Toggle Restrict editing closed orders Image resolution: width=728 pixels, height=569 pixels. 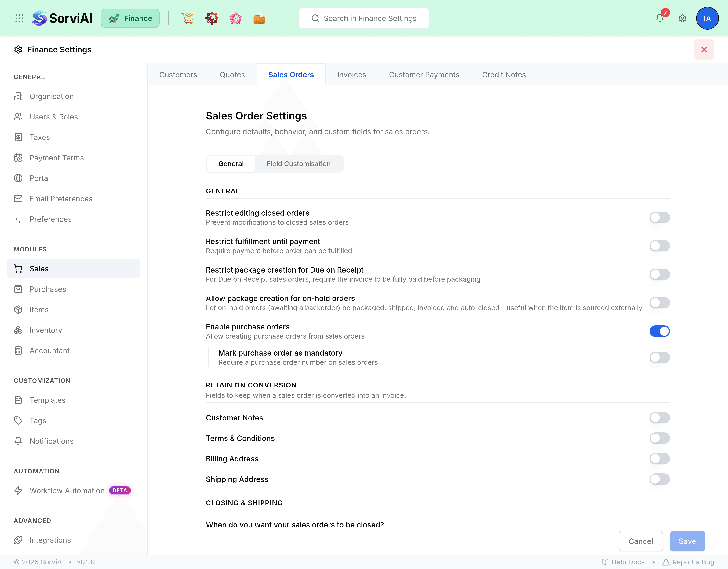(659, 218)
